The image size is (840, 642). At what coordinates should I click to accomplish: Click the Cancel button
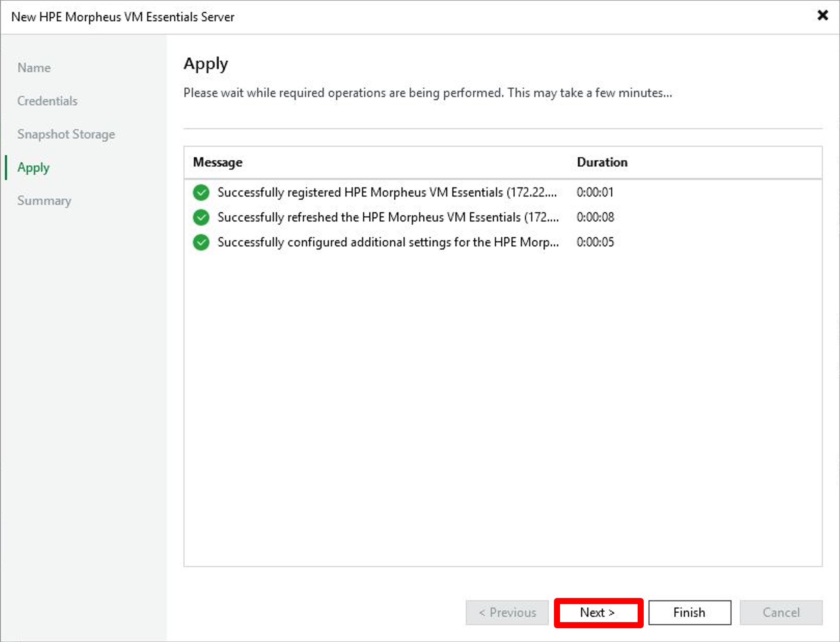pos(781,613)
